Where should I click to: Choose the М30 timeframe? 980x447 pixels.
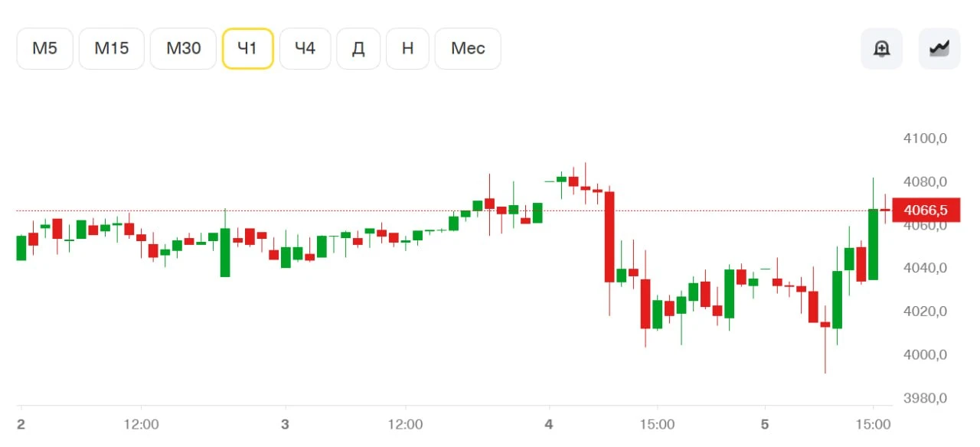point(184,49)
